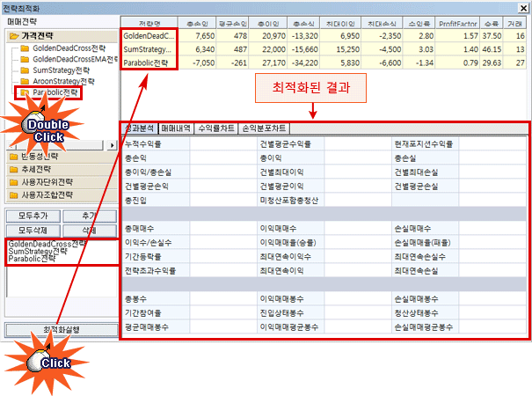
Task: Click the 매매전략 panel tab
Action: coord(23,21)
